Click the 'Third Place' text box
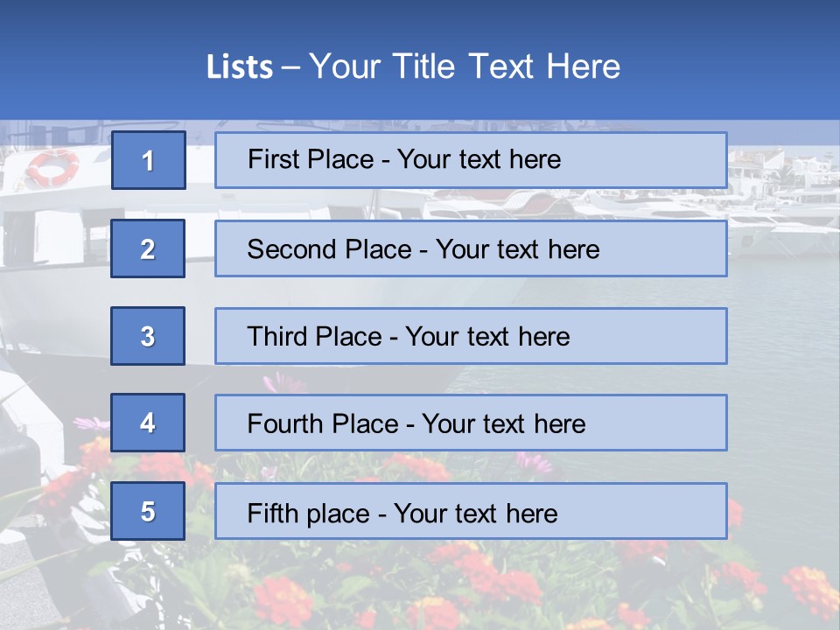 click(471, 336)
